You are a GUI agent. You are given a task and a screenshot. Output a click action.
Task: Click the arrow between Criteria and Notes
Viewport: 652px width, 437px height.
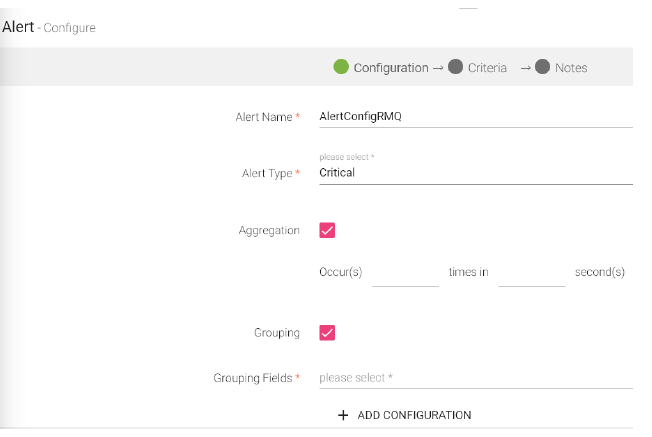(x=524, y=68)
